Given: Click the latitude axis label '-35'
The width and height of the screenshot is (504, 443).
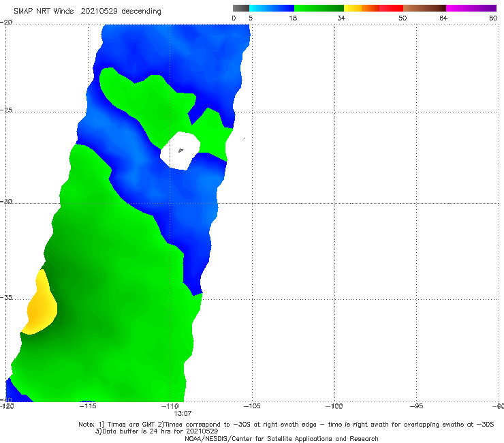Looking at the screenshot, I should (6, 298).
